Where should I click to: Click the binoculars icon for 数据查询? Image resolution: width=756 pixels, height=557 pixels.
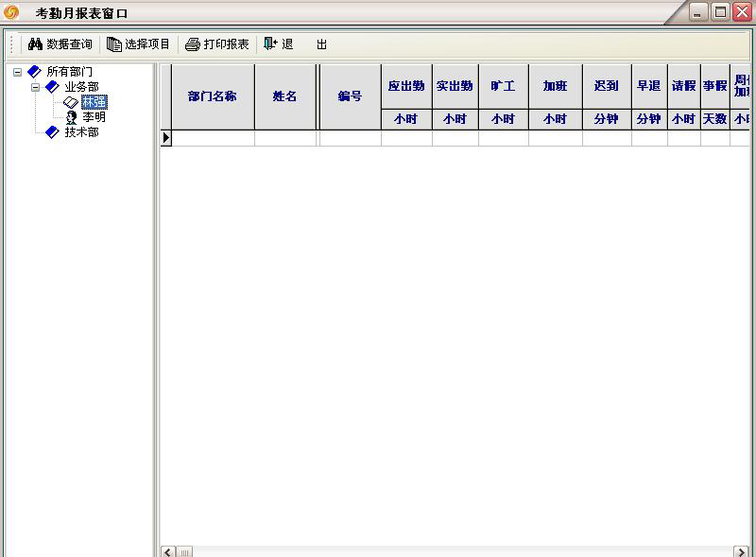point(36,44)
